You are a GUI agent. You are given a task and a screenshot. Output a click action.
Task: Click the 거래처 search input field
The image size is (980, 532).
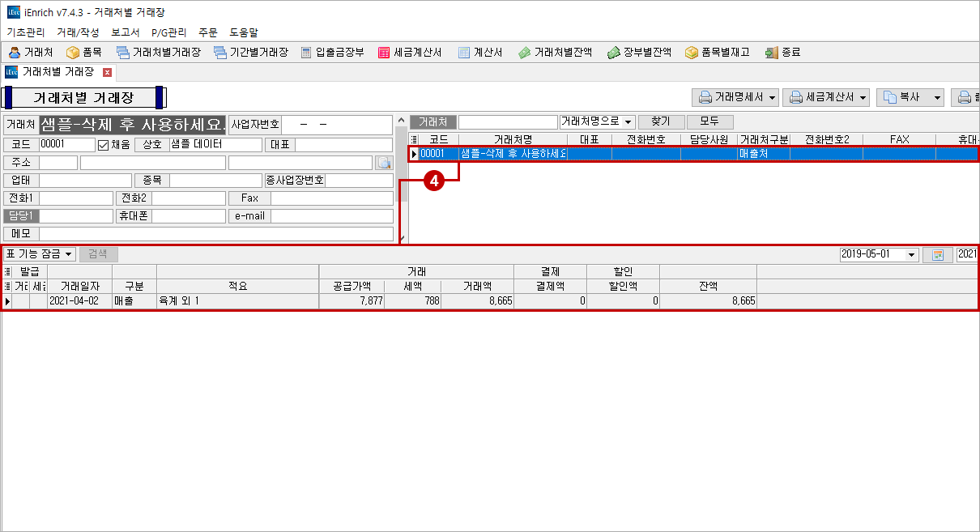(508, 121)
